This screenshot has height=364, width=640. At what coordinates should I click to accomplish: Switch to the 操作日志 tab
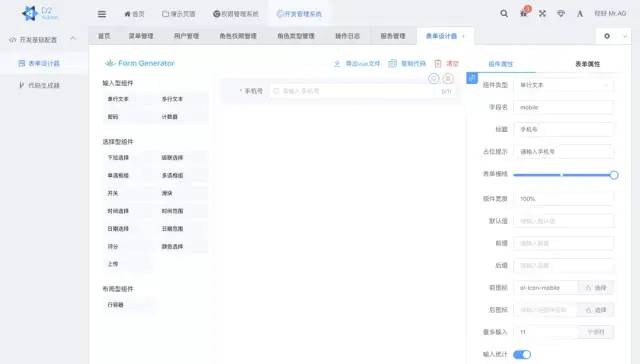pyautogui.click(x=348, y=36)
